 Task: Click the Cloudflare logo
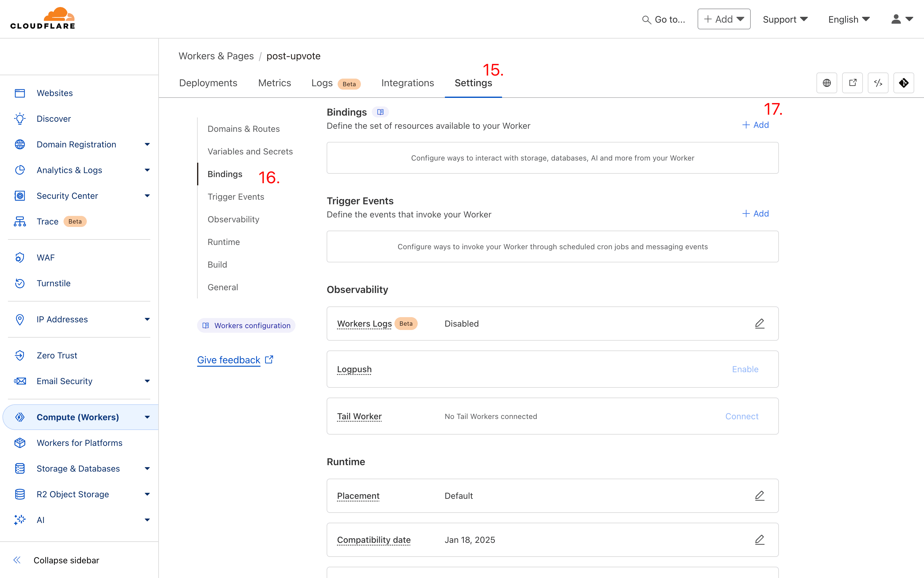pyautogui.click(x=42, y=18)
